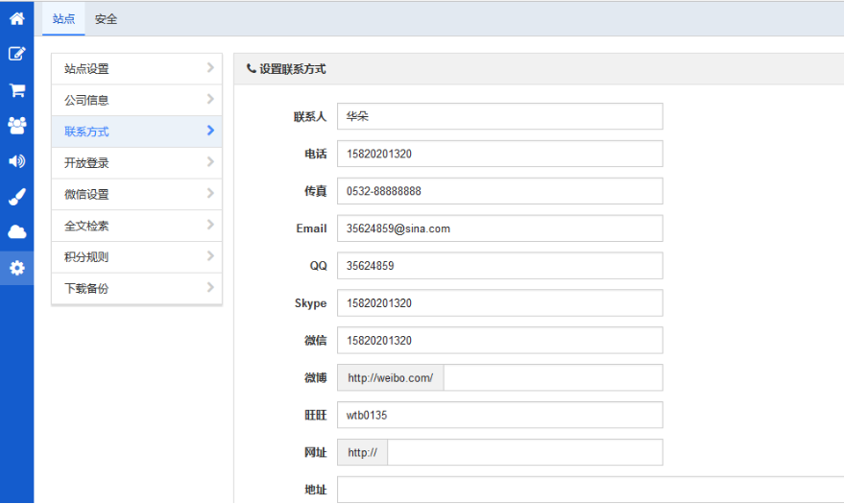Expand the 站点设置 chevron arrow

[210, 68]
